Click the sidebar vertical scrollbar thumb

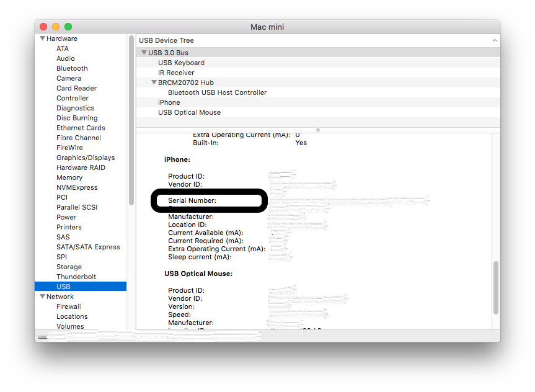(131, 120)
